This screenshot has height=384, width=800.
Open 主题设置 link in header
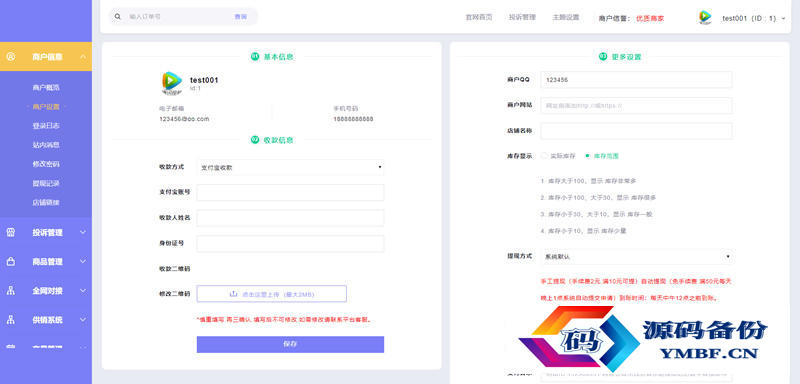click(565, 17)
